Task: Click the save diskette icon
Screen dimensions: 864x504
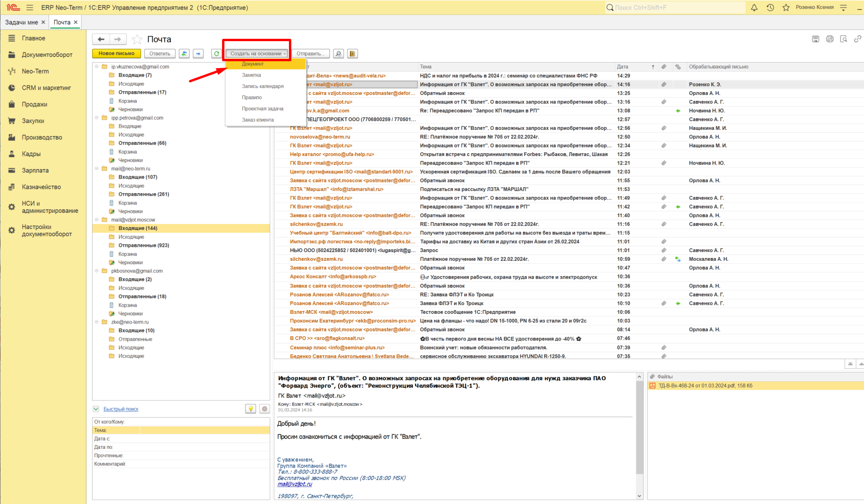Action: coord(815,39)
